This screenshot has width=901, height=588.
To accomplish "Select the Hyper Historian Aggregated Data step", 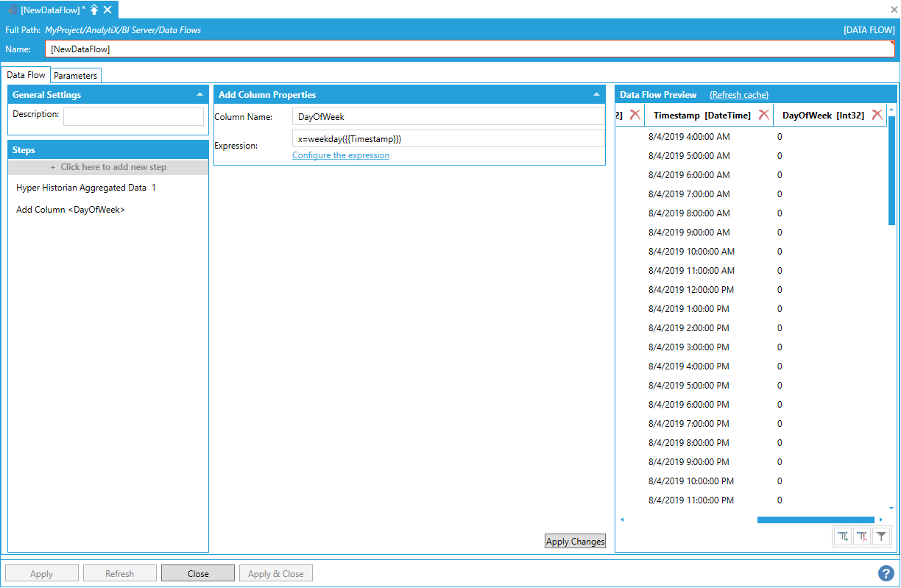I will [86, 188].
